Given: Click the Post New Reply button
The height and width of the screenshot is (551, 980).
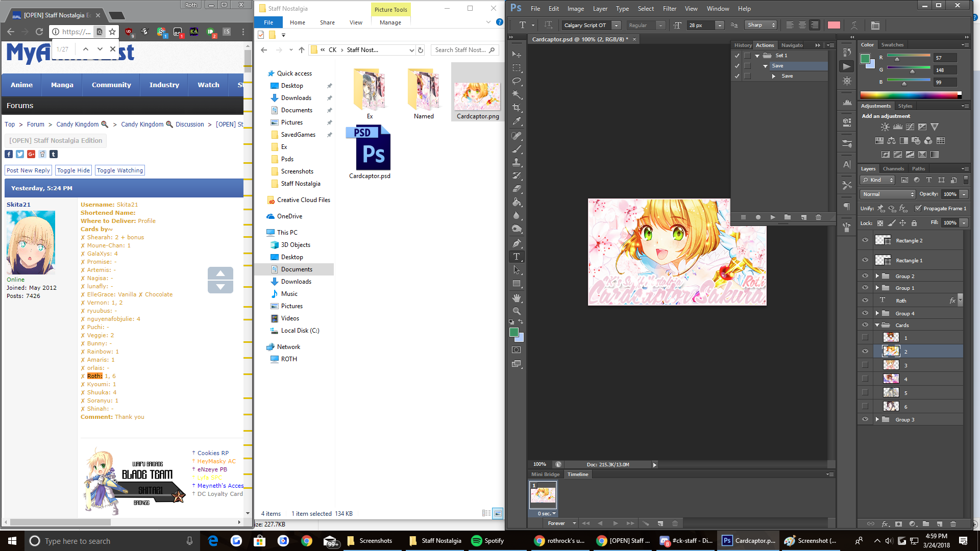Looking at the screenshot, I should 28,170.
